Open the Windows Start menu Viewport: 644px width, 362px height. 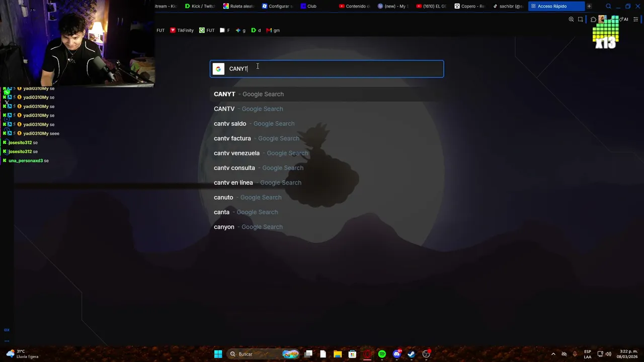coord(218,354)
